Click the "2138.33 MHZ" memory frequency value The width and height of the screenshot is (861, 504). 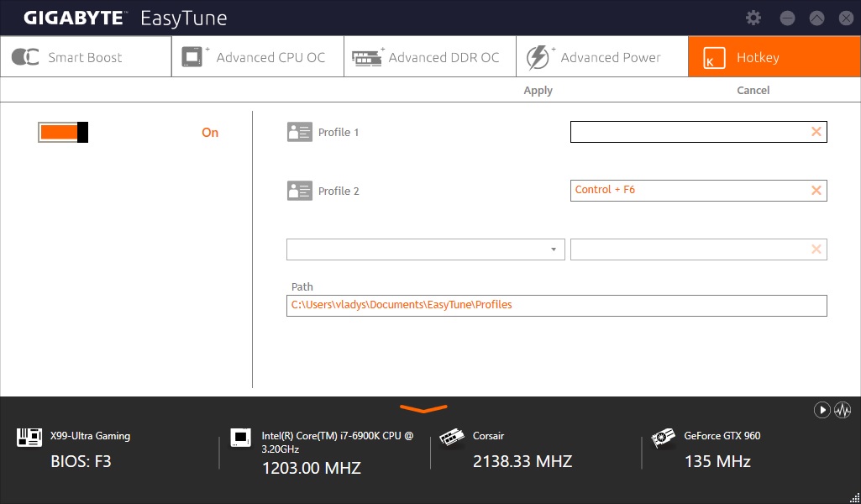[522, 461]
